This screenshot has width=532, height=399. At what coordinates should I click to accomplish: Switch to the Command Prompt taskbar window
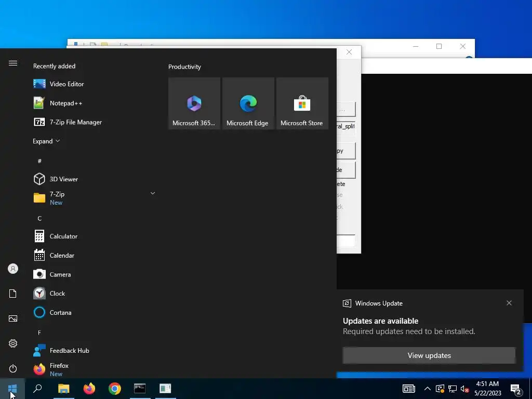tap(140, 389)
